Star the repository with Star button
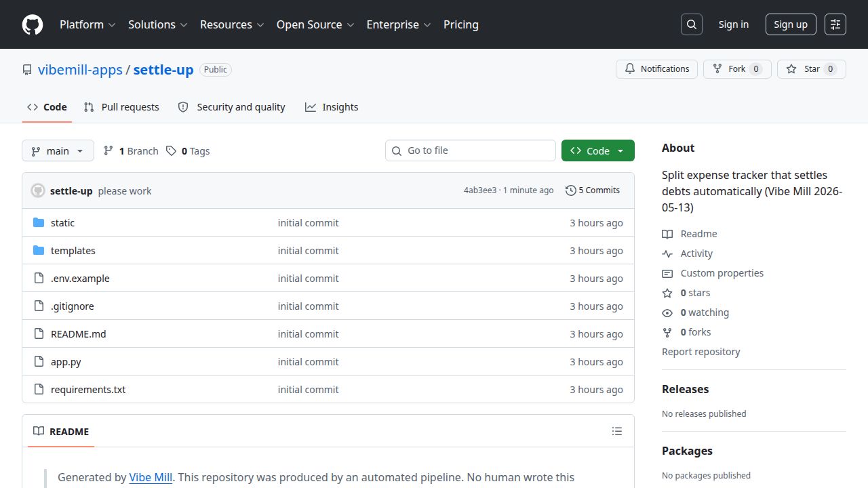This screenshot has height=488, width=868. (x=812, y=69)
